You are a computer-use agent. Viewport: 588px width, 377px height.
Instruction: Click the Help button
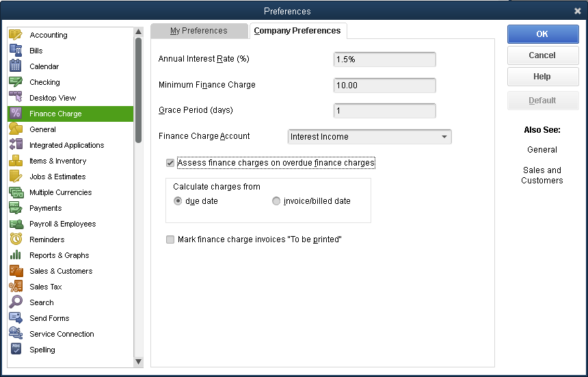click(543, 77)
